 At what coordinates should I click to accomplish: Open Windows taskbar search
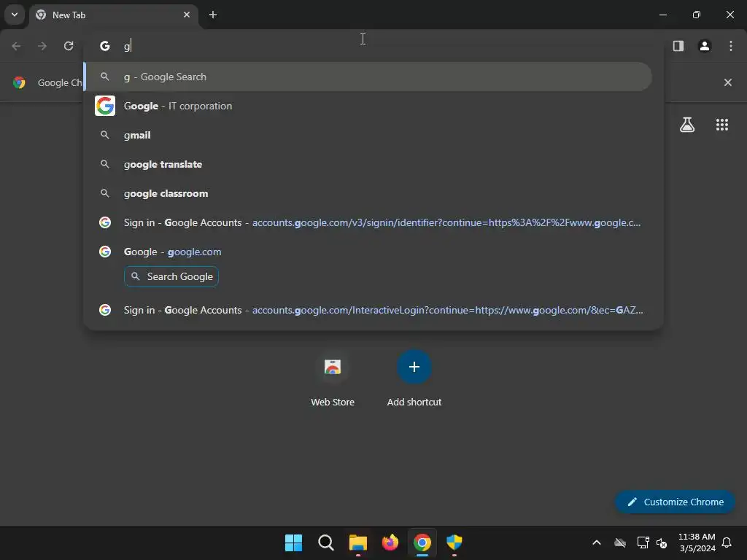pyautogui.click(x=326, y=542)
